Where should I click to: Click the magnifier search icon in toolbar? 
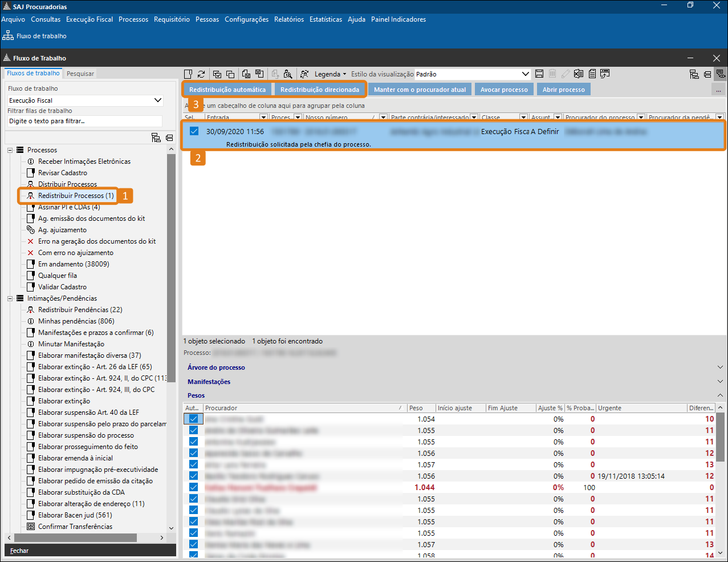coord(288,74)
